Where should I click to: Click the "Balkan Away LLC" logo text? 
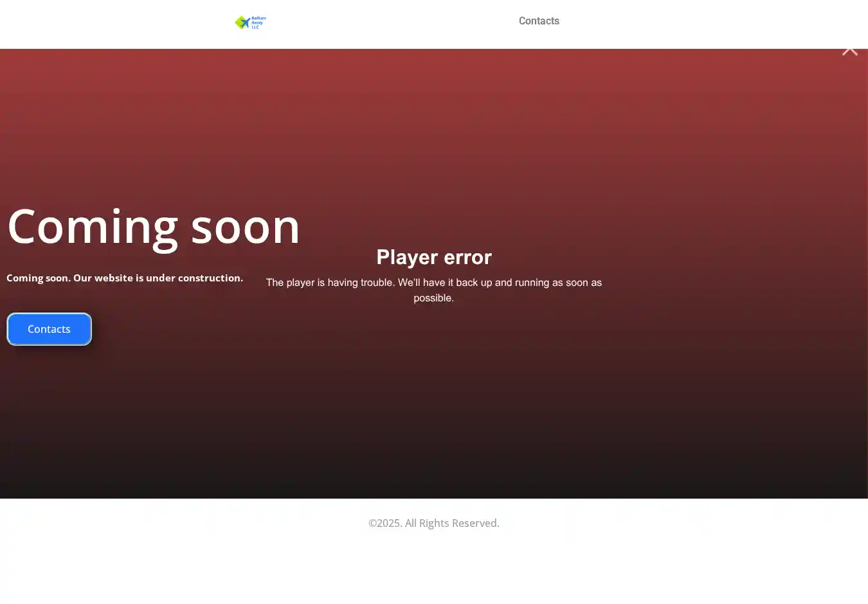pyautogui.click(x=258, y=22)
